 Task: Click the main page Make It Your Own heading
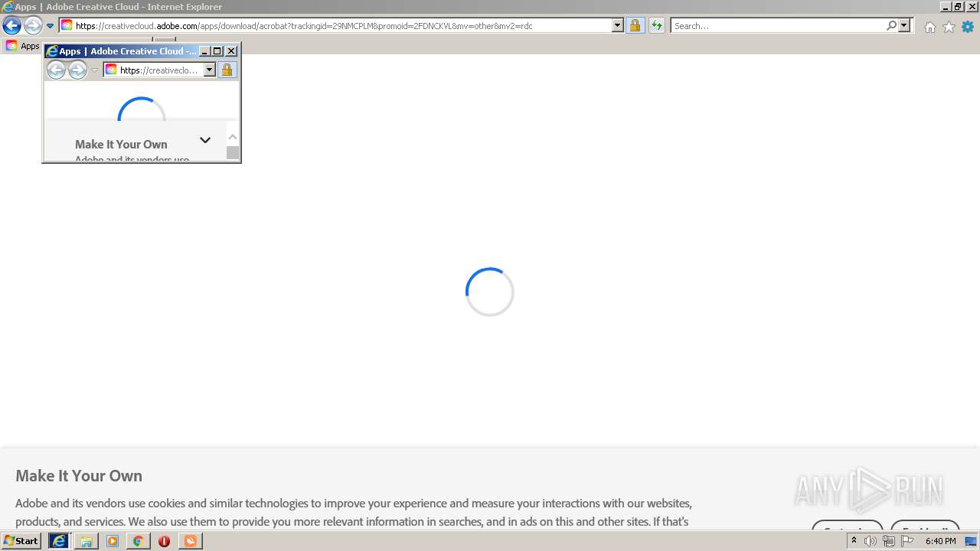coord(79,475)
